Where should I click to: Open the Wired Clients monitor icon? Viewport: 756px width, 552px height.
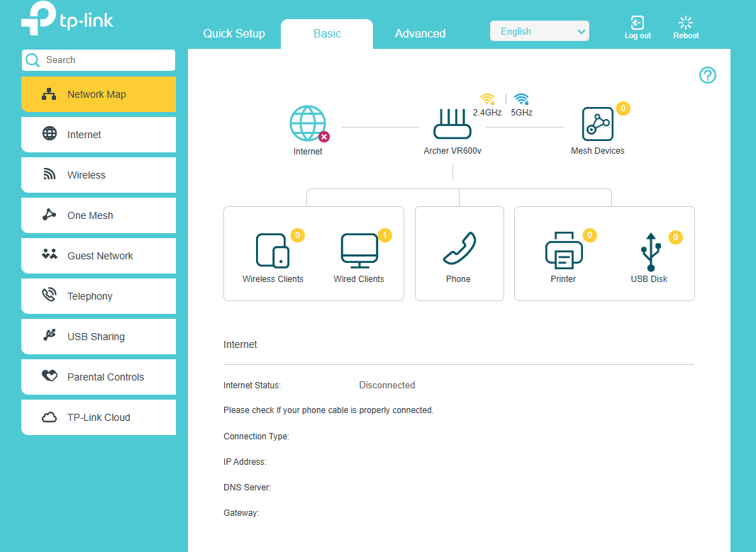pyautogui.click(x=359, y=251)
